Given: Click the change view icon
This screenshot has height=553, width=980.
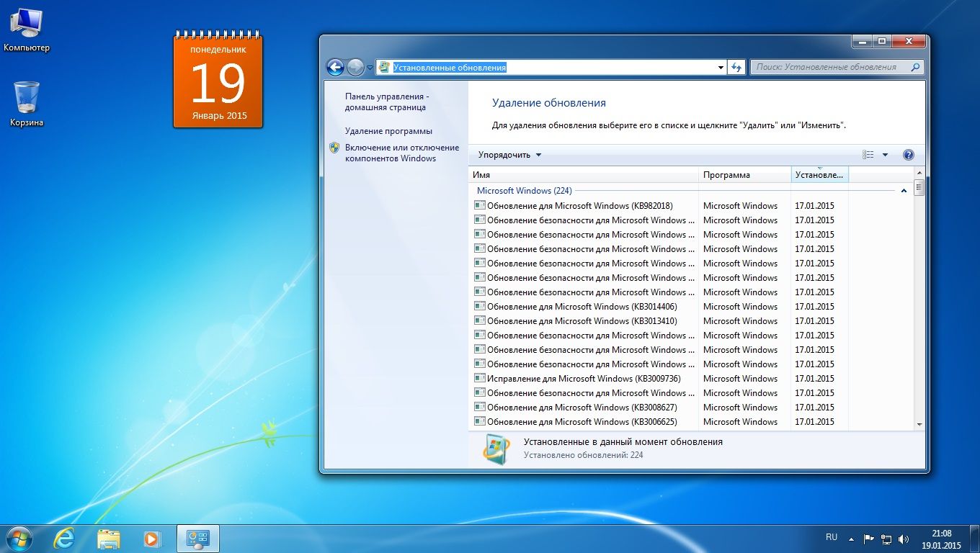Looking at the screenshot, I should tap(868, 155).
